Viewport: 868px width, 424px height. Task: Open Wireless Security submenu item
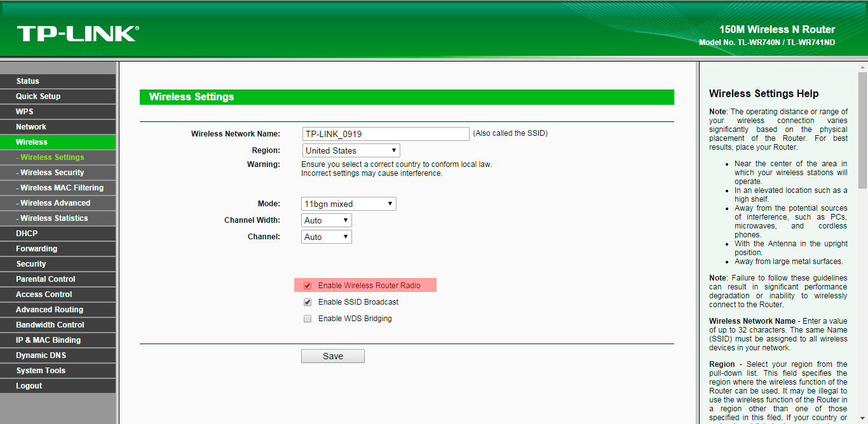click(58, 173)
